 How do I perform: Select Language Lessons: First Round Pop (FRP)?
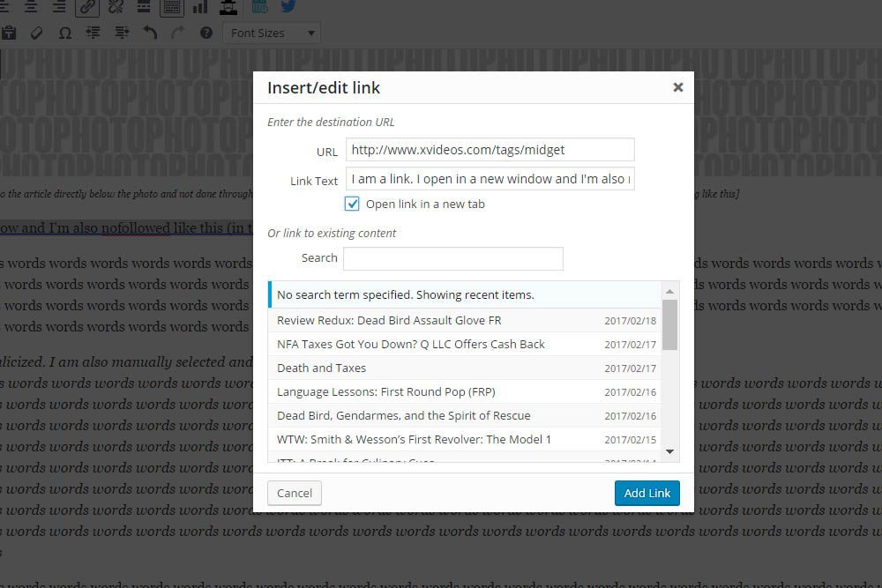(x=465, y=391)
